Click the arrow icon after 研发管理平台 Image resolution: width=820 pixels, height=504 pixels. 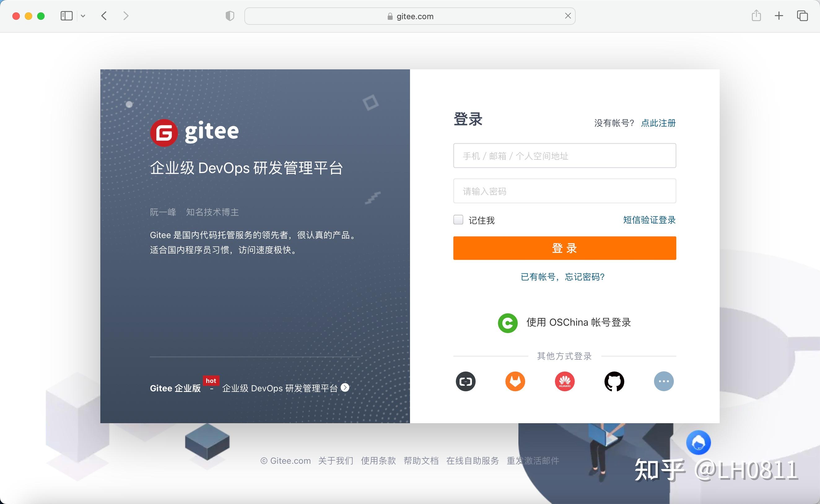tap(345, 388)
